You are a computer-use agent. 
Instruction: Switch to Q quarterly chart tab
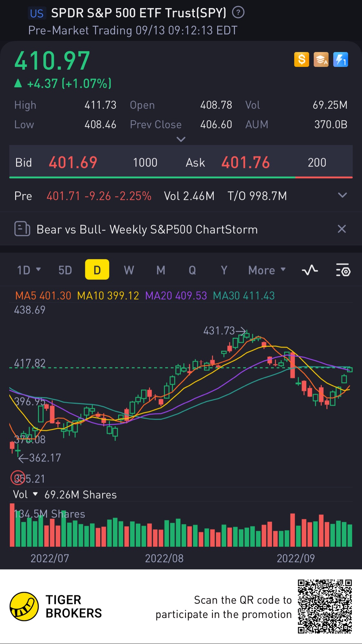pyautogui.click(x=192, y=270)
